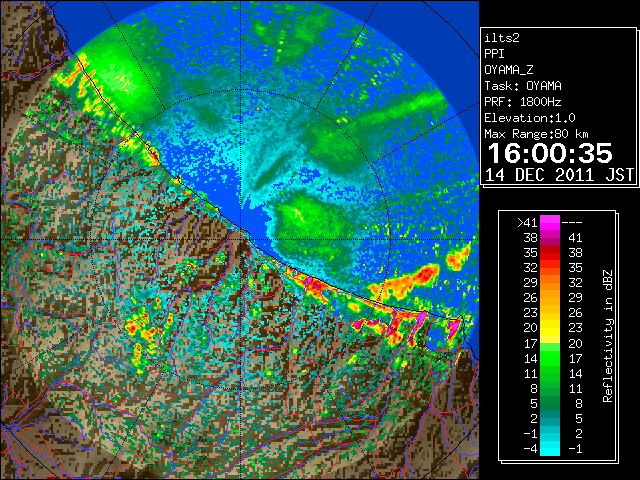
Task: Click the red 35 dBZ legend swatch
Action: [550, 253]
